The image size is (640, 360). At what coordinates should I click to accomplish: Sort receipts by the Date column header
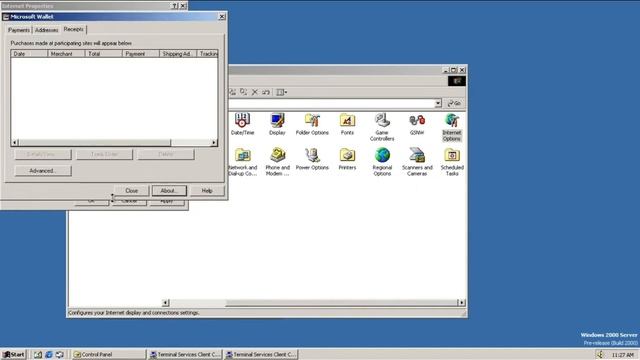coord(29,53)
